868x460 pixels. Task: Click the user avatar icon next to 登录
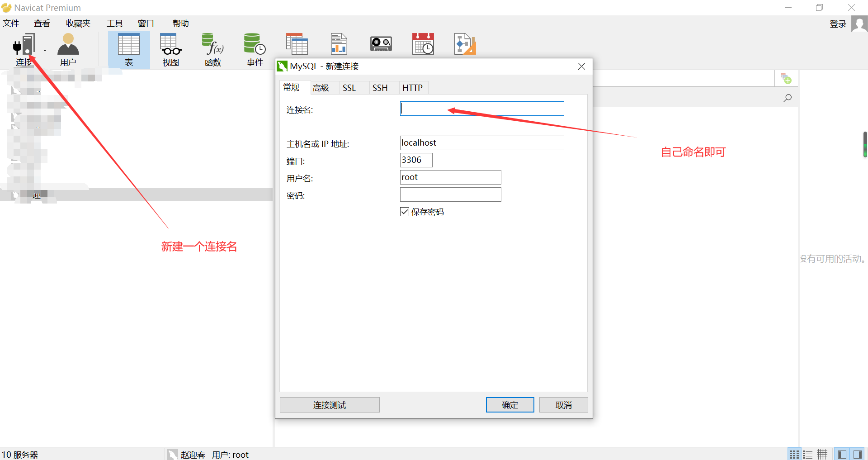[x=859, y=24]
